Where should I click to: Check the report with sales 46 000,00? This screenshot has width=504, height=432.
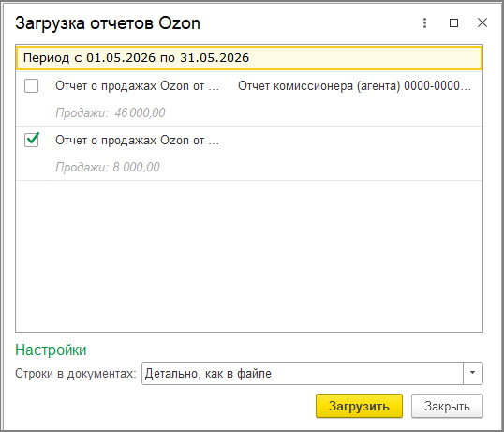(x=32, y=86)
